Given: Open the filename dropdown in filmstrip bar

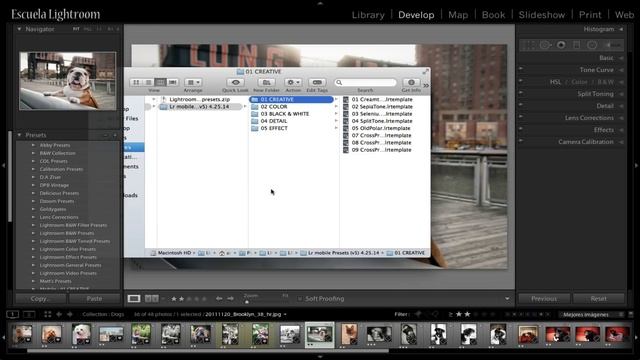Looking at the screenshot, I should coord(285,315).
